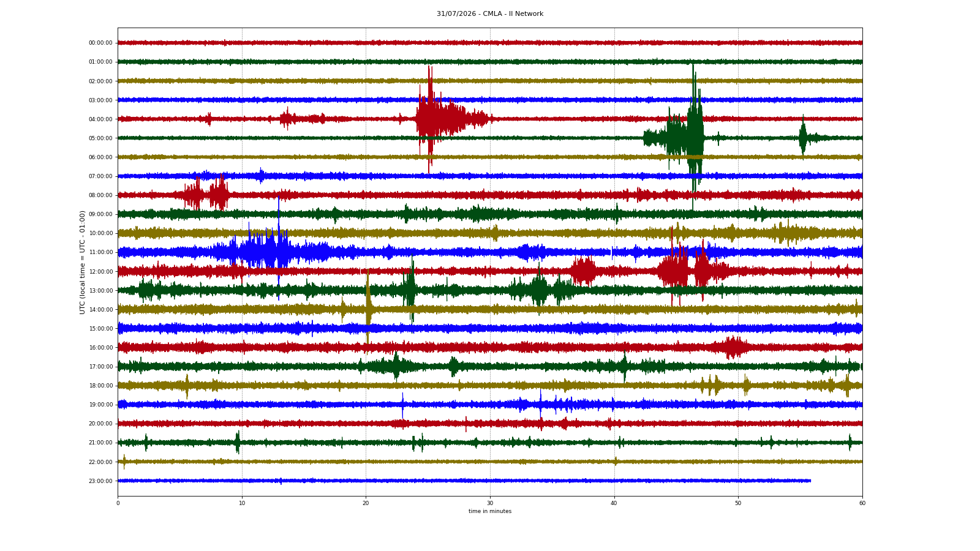Select the 23:00:00 trace time label
This screenshot has height=551, width=980.
tap(100, 481)
